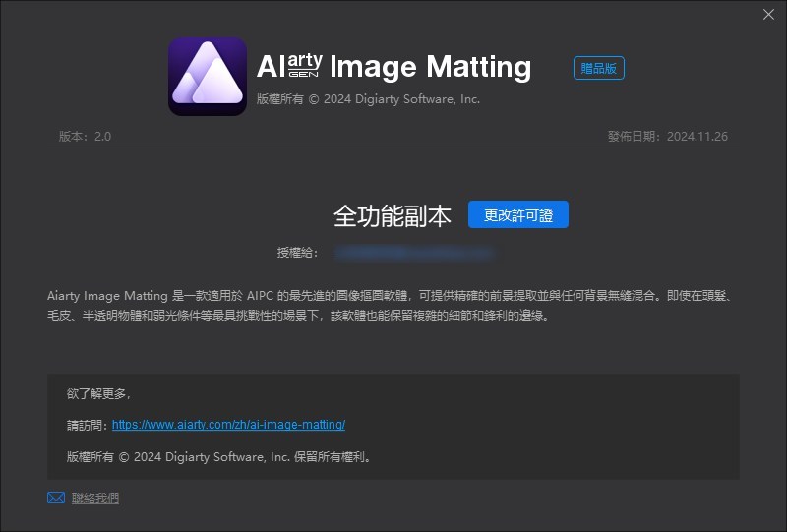The width and height of the screenshot is (787, 532).
Task: Click the 更改許可證 button
Action: click(x=518, y=214)
